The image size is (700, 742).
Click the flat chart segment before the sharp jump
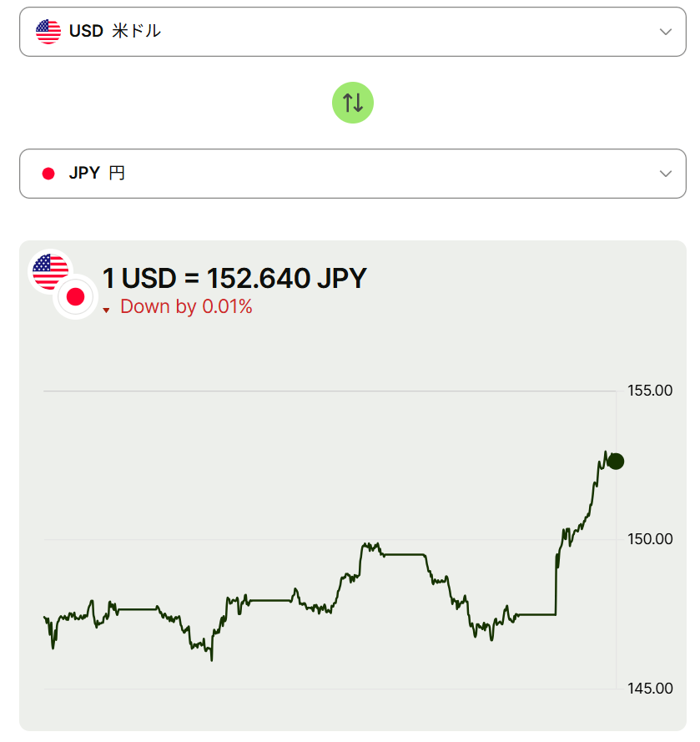[x=534, y=614]
